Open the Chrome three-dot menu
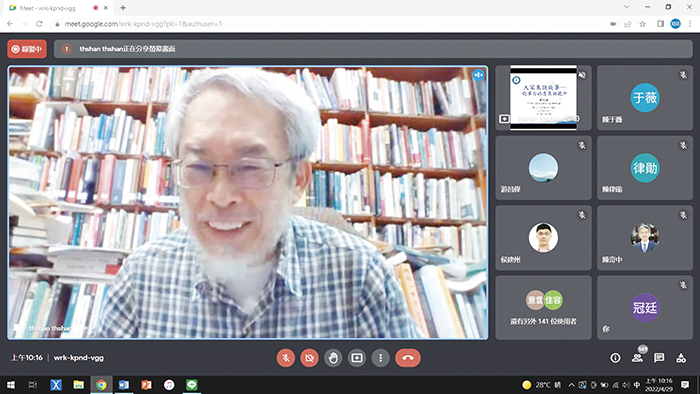Image resolution: width=700 pixels, height=394 pixels. (x=690, y=24)
